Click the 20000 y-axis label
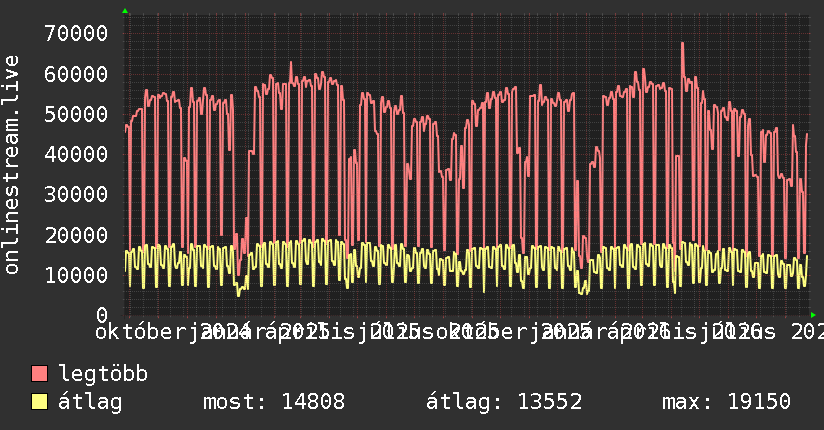This screenshot has height=430, width=824. [x=76, y=235]
